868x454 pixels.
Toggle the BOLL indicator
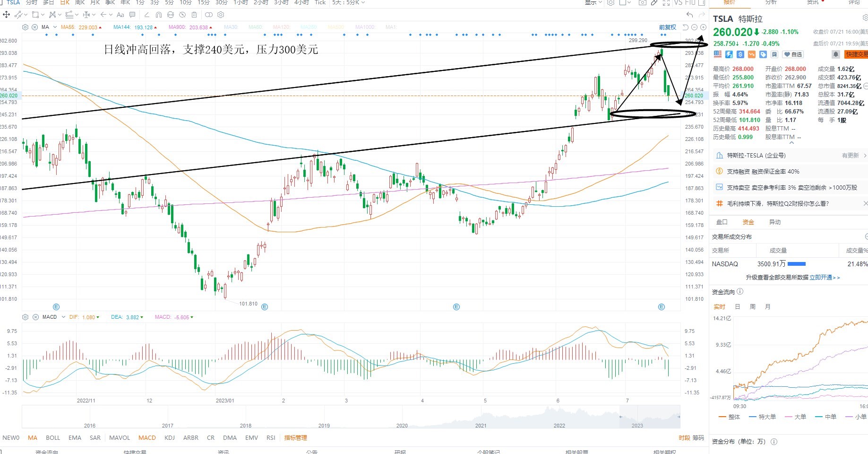53,438
